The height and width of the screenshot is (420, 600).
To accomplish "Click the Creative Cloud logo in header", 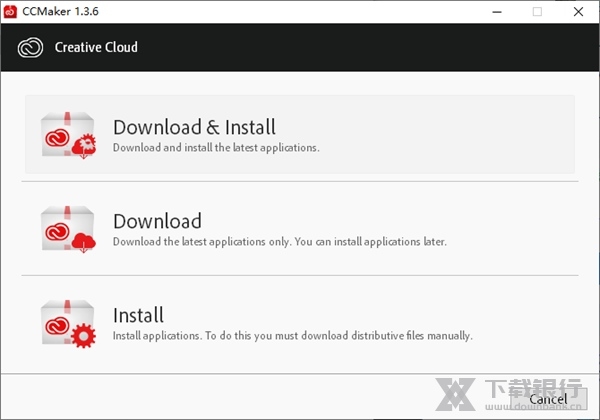I will [31, 47].
